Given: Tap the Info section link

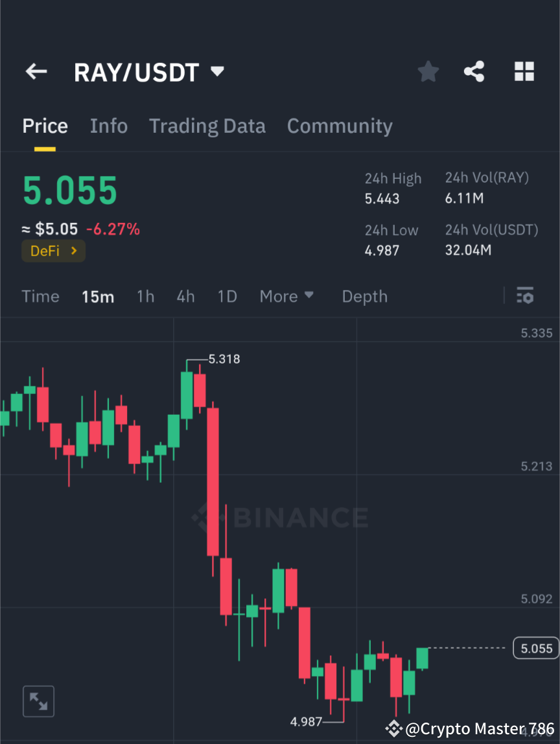Looking at the screenshot, I should 108,126.
